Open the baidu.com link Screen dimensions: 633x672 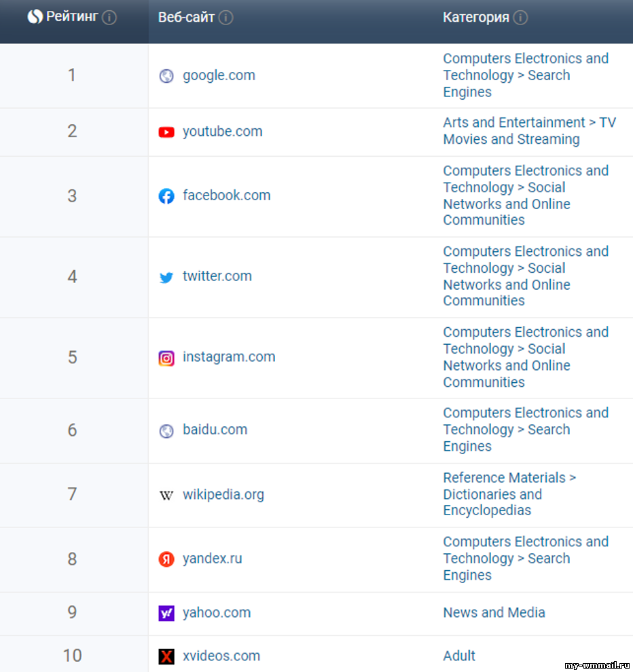215,430
